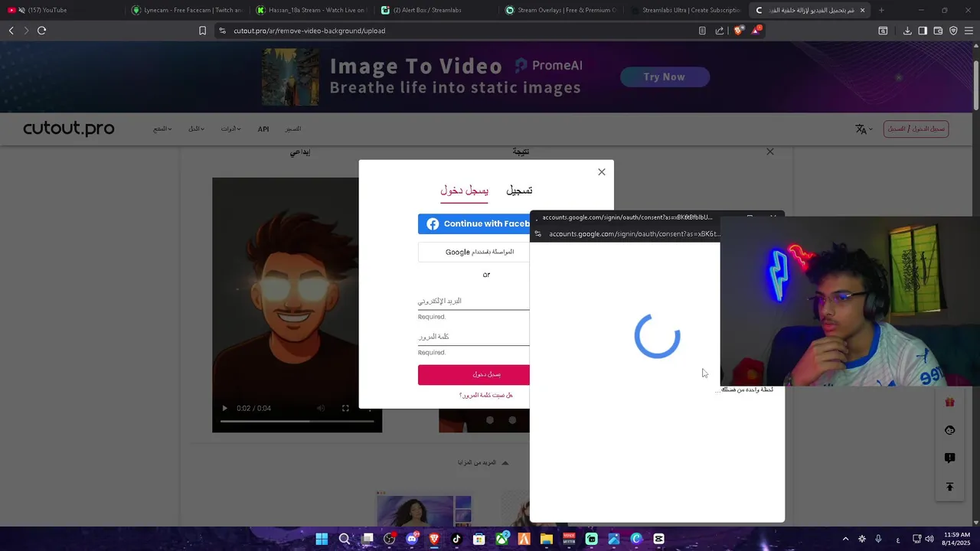Mute the preview video

coord(321,409)
